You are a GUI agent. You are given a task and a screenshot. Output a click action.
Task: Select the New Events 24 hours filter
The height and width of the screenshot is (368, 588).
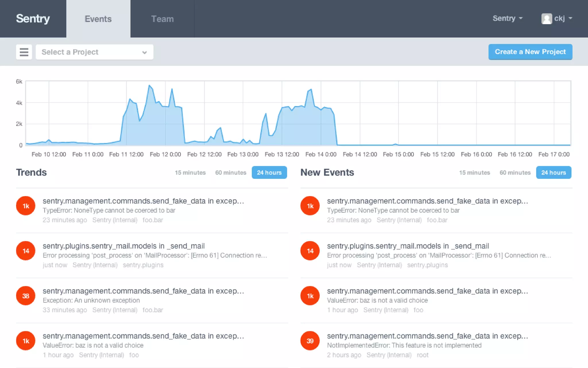553,172
